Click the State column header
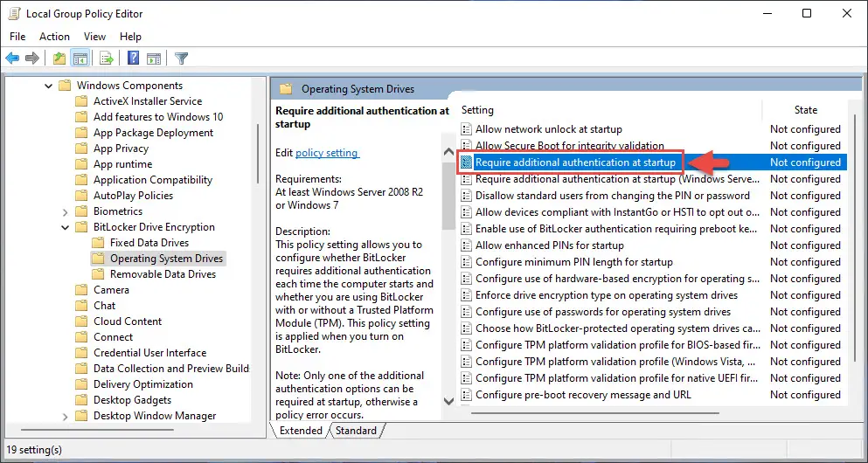 tap(805, 110)
